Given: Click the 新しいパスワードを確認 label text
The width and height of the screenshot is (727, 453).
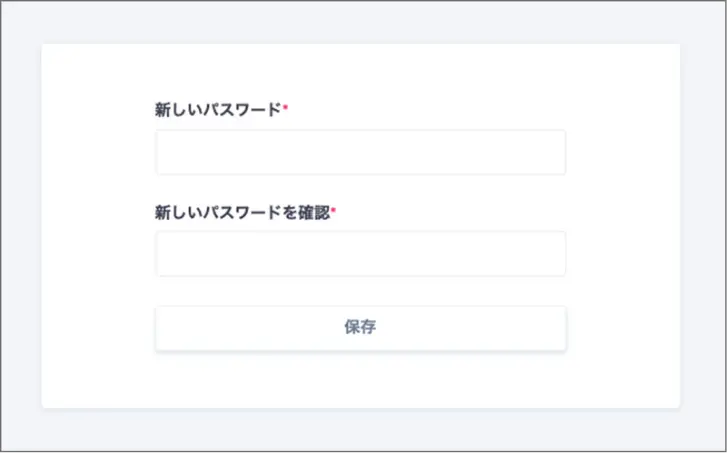Looking at the screenshot, I should click(242, 212).
